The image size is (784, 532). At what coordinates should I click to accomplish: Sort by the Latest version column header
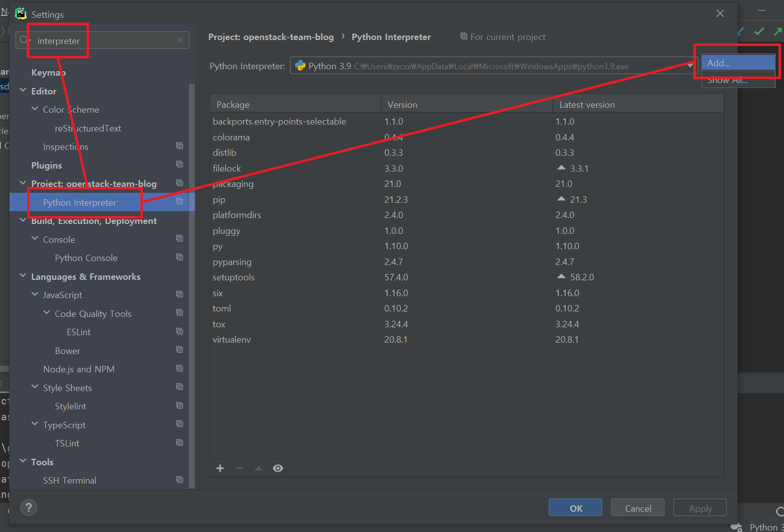638,104
